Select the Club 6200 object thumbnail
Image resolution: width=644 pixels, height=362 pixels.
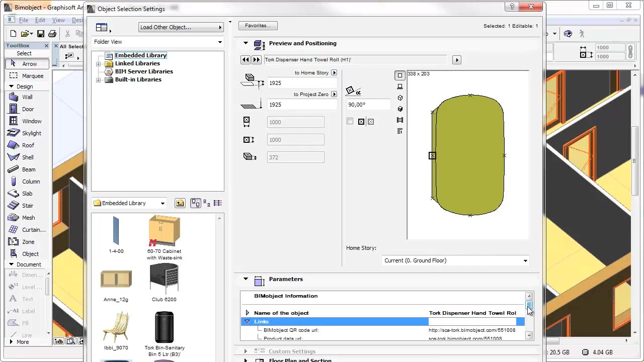(164, 282)
